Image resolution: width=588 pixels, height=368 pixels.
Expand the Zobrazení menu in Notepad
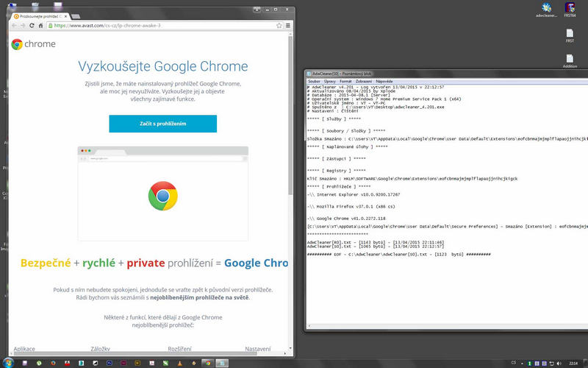pos(363,81)
